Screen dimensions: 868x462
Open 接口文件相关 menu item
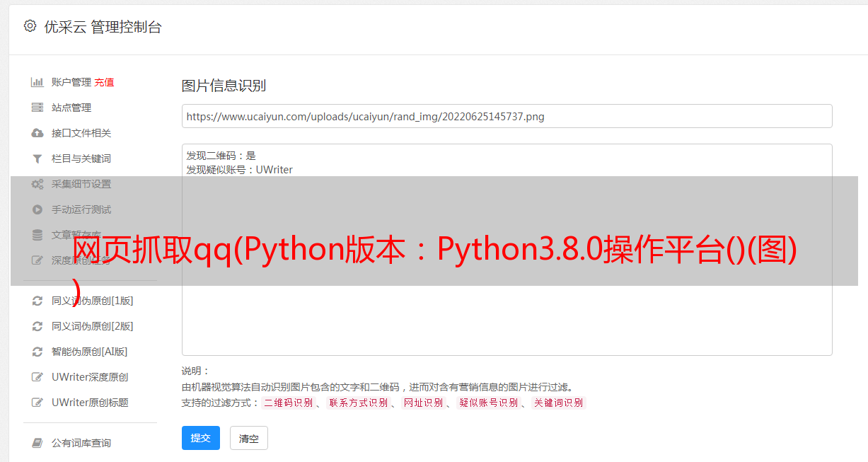[81, 133]
